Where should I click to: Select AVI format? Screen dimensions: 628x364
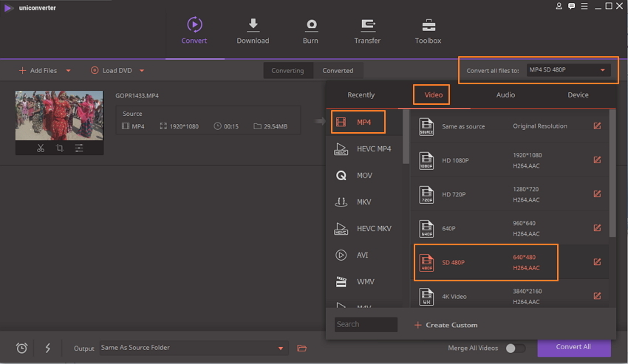tap(364, 255)
